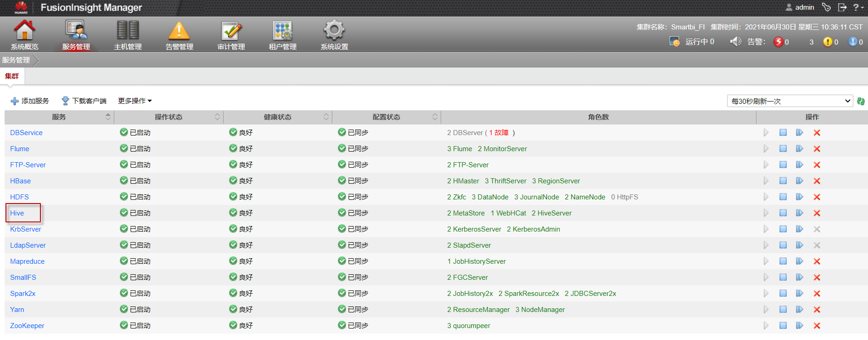The width and height of the screenshot is (868, 340).
Task: Sort by 配置状态 column
Action: 386,117
